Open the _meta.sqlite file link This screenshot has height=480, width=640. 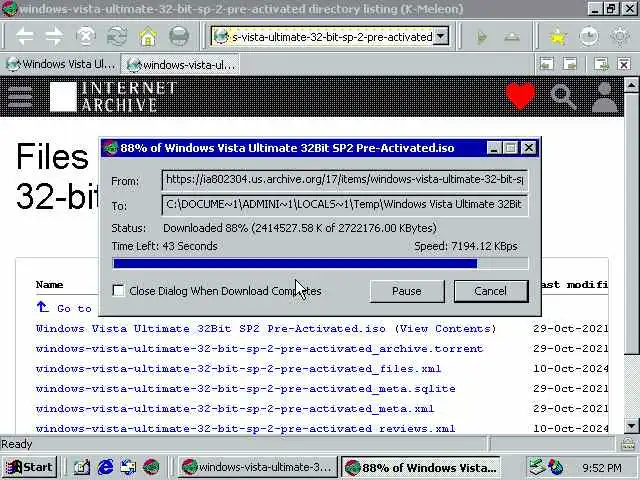pyautogui.click(x=245, y=389)
